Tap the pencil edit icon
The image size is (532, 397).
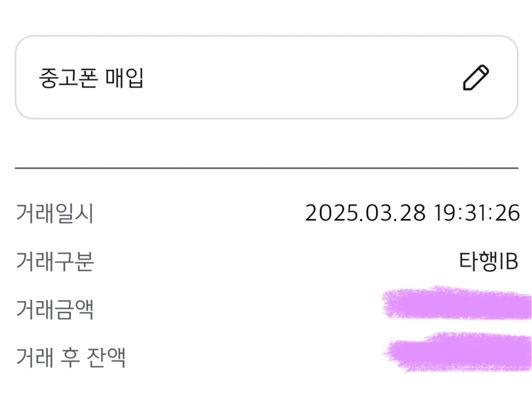click(x=475, y=78)
